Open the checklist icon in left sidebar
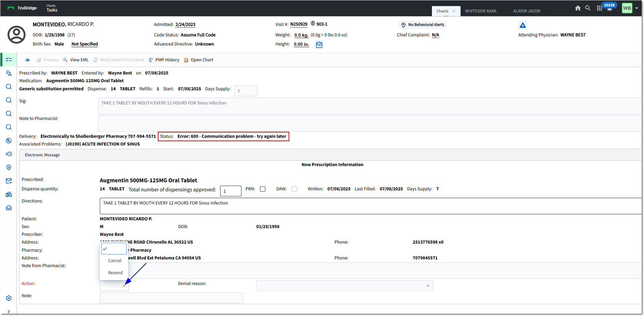Viewport: 644px width, 316px height. (9, 60)
